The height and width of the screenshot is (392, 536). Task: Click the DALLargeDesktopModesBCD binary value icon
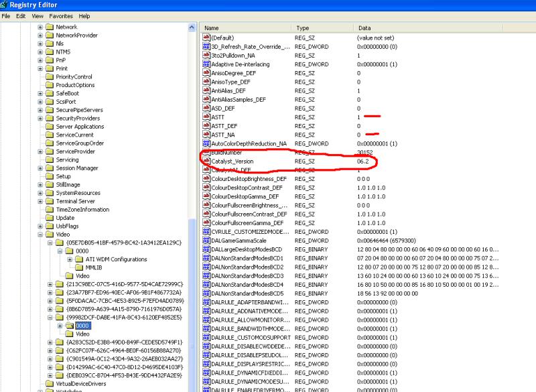(x=207, y=249)
